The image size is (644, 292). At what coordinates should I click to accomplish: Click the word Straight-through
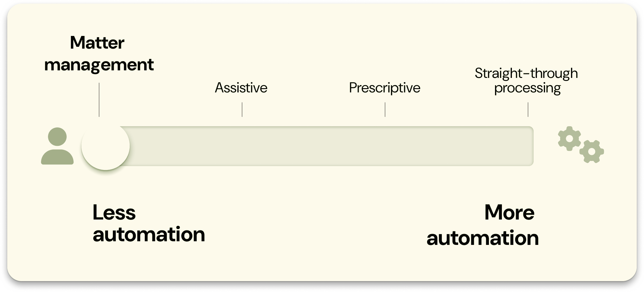coord(526,73)
